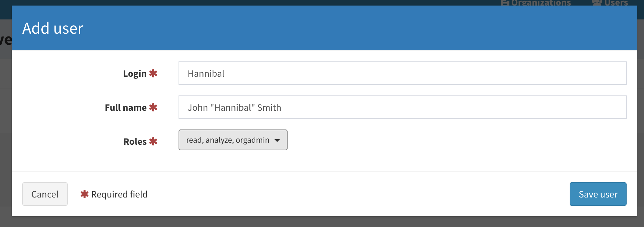Focus the Login field containing Hannibal
644x227 pixels.
[402, 73]
